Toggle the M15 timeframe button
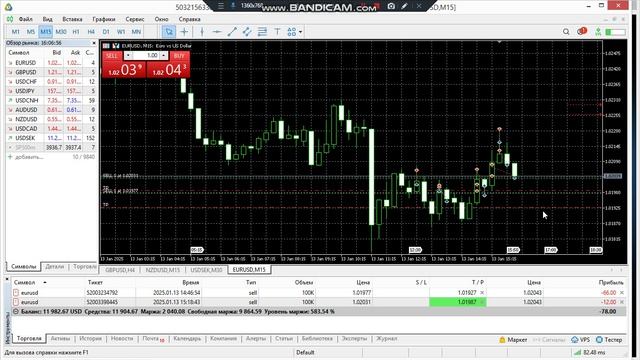640x360 pixels. [x=46, y=32]
